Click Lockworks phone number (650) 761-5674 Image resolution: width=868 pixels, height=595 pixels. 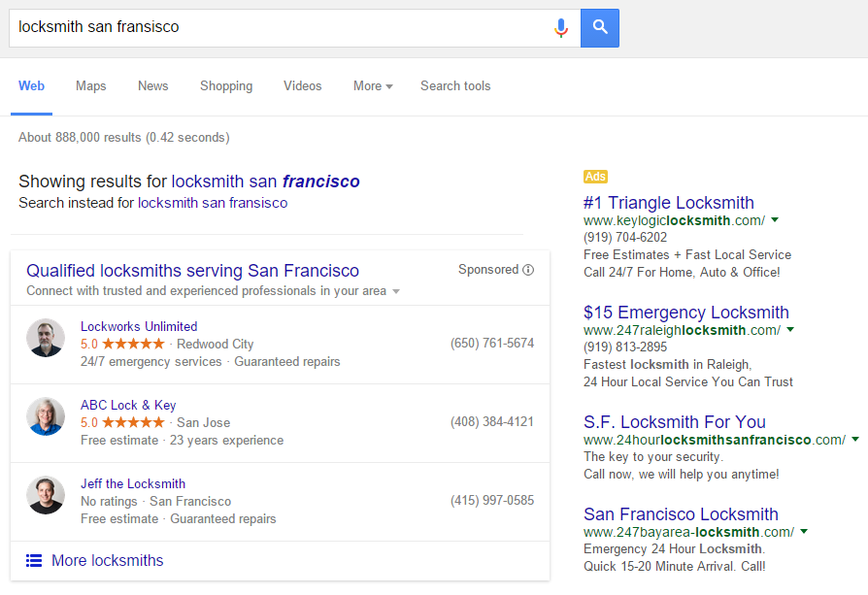click(492, 344)
